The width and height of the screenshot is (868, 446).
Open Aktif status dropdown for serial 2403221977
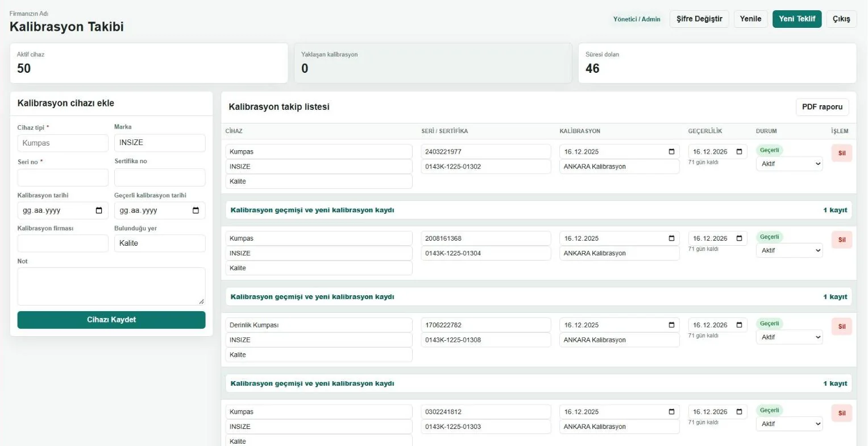coord(789,164)
